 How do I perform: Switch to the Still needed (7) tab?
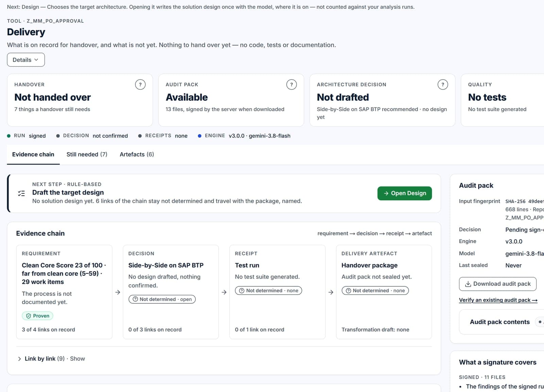tap(87, 155)
